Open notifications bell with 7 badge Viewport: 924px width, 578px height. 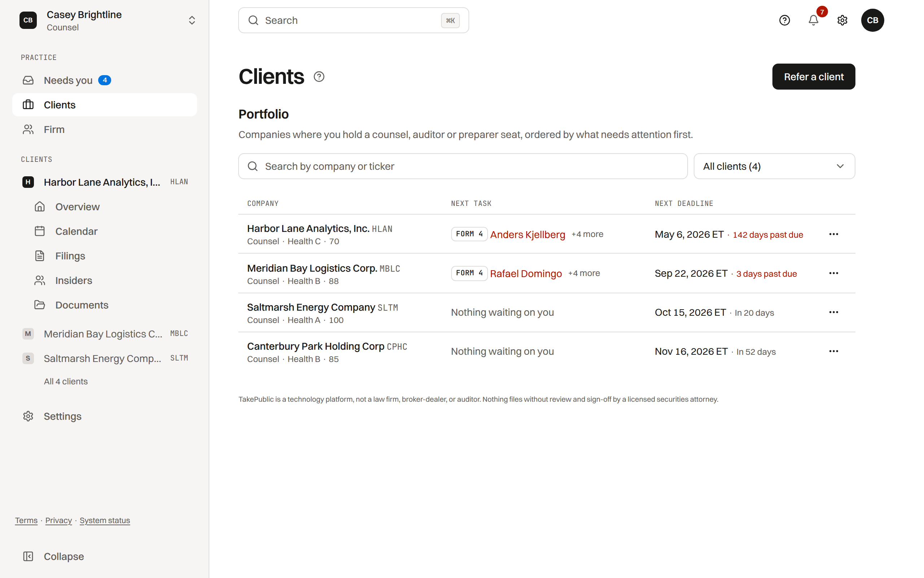[x=813, y=20]
